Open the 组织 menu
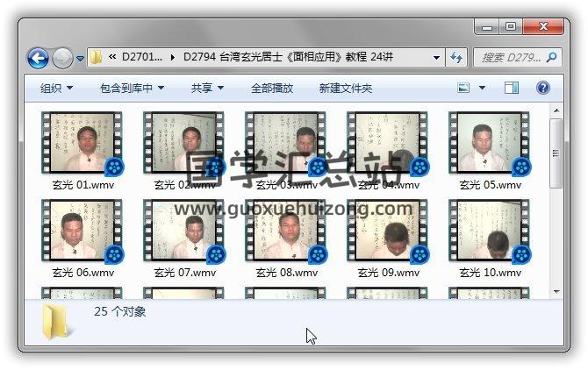Image resolution: width=588 pixels, height=370 pixels. (x=56, y=89)
